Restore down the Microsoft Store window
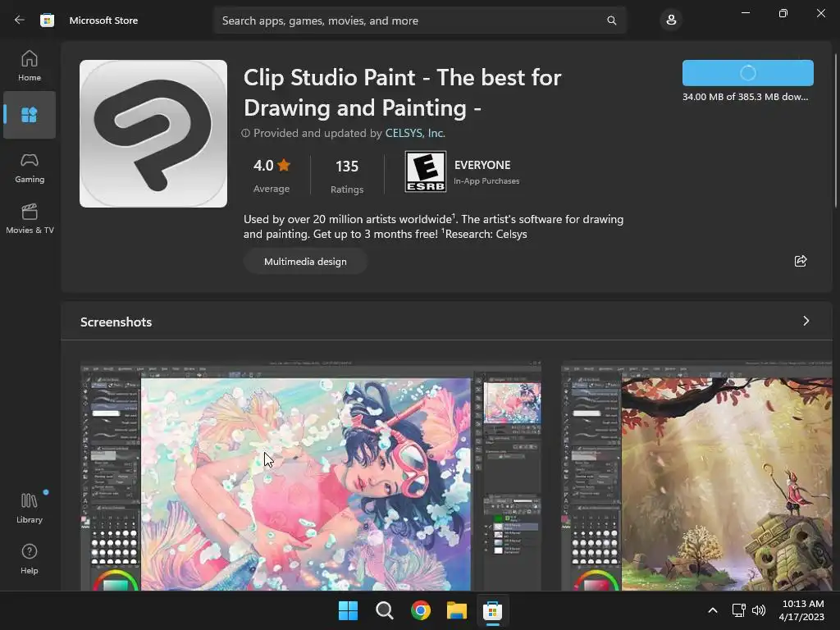Image resolution: width=840 pixels, height=630 pixels. coord(783,13)
